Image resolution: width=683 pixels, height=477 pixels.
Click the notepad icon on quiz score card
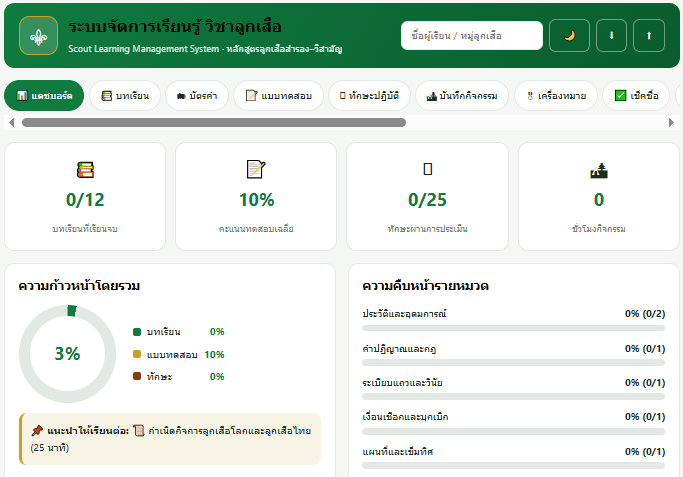coord(256,169)
